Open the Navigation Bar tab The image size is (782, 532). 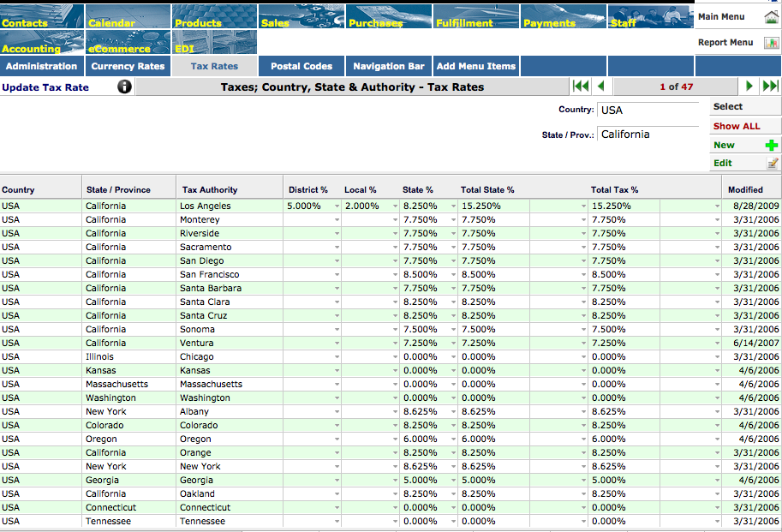(x=389, y=66)
